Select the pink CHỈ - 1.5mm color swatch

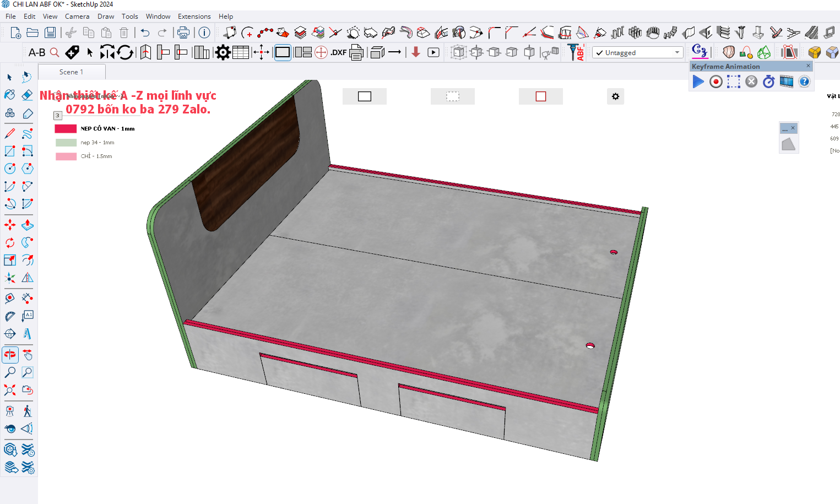click(66, 156)
